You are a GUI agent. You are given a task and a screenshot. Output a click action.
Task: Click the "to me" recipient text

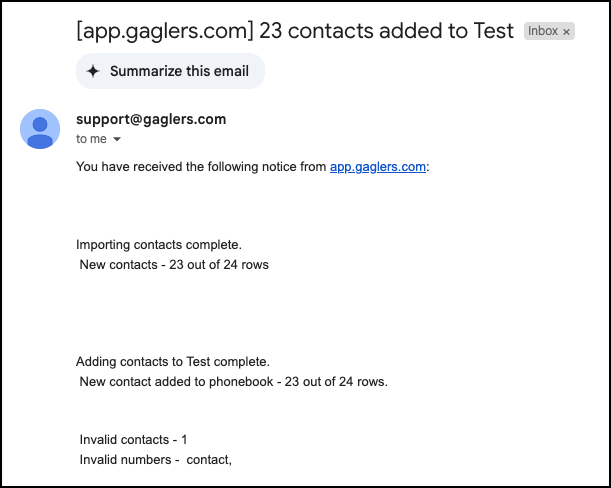point(91,139)
